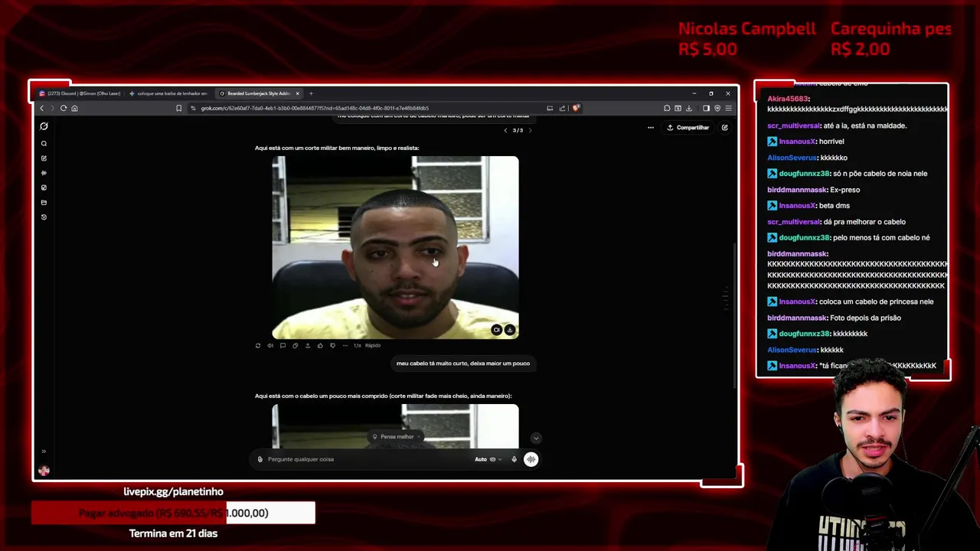Viewport: 980px width, 551px height.
Task: Open the screen cast icon in address bar
Action: (550, 108)
